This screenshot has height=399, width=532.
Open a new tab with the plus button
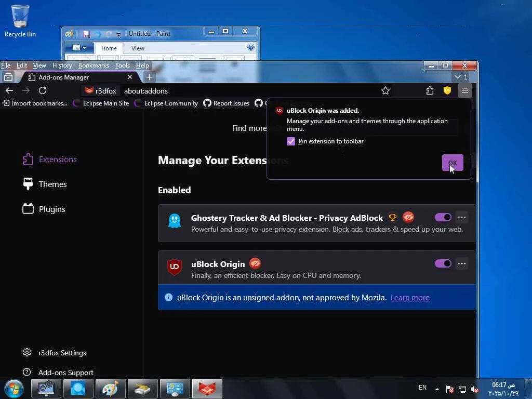click(149, 77)
